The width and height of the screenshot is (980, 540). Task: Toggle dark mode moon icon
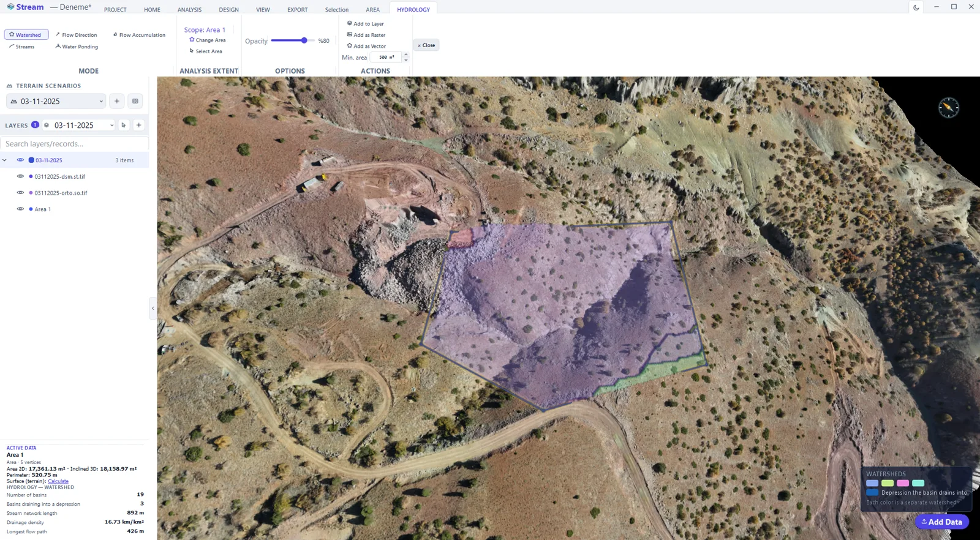click(916, 7)
